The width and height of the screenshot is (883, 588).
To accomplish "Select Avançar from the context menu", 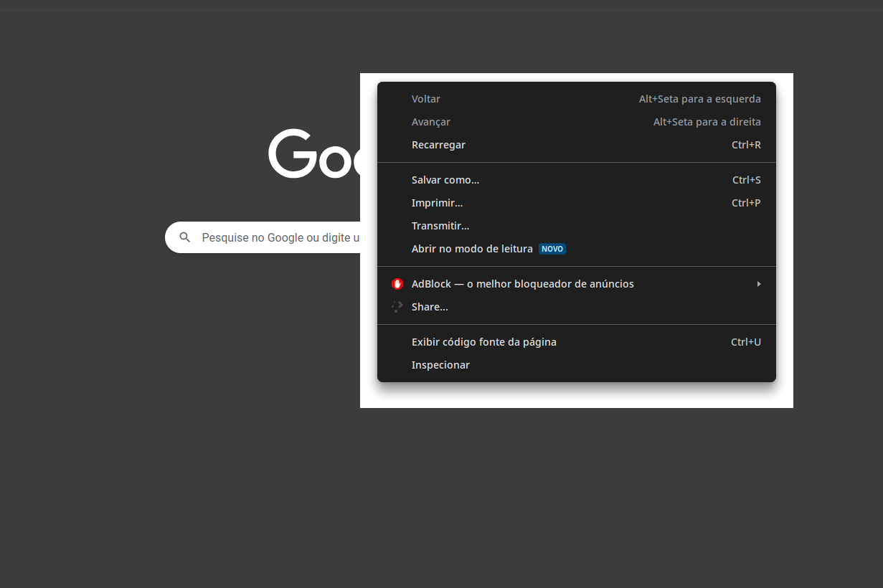I will [x=431, y=122].
